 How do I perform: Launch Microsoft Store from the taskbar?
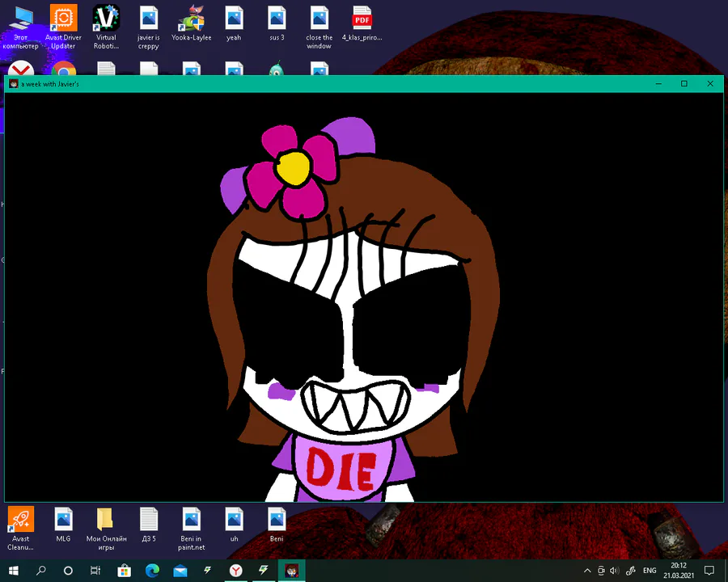[124, 571]
